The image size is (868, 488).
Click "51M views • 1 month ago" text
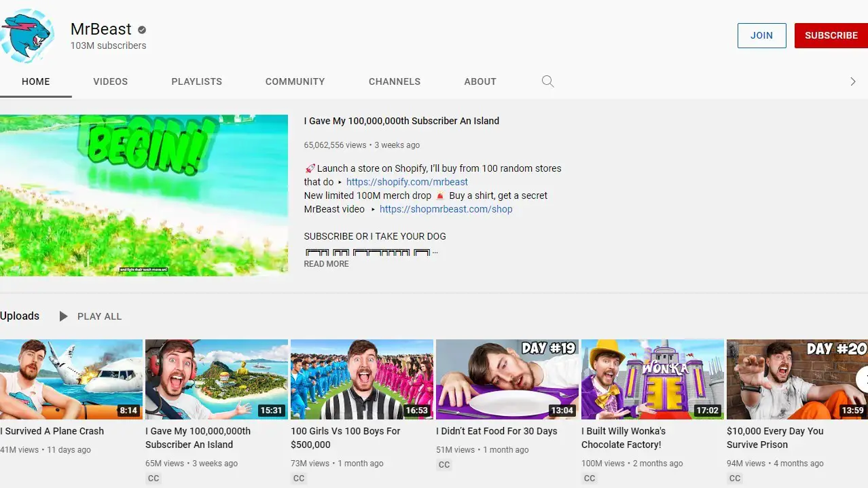pyautogui.click(x=482, y=450)
